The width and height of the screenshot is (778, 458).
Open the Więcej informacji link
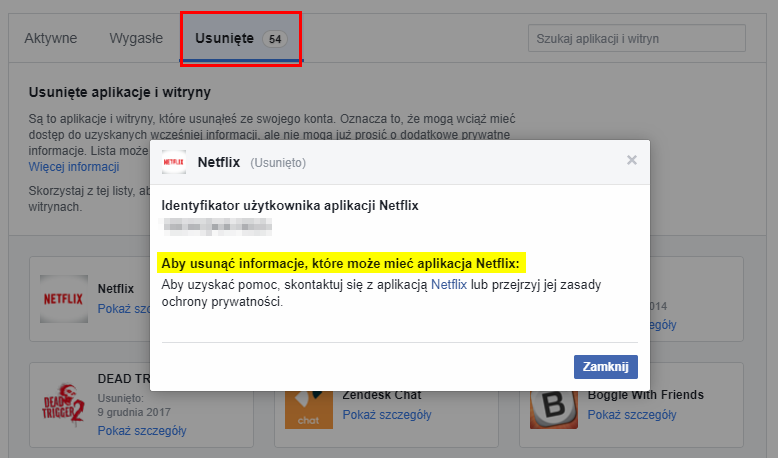coord(74,167)
